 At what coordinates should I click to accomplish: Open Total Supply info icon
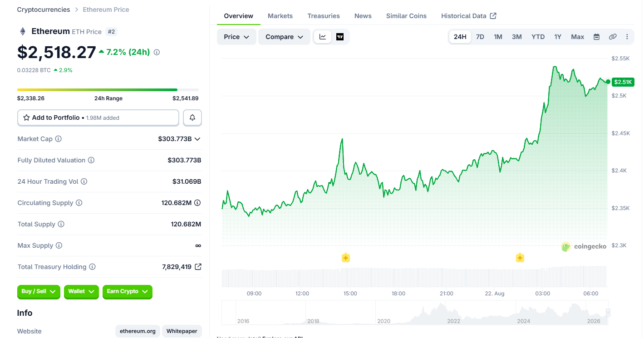point(61,224)
